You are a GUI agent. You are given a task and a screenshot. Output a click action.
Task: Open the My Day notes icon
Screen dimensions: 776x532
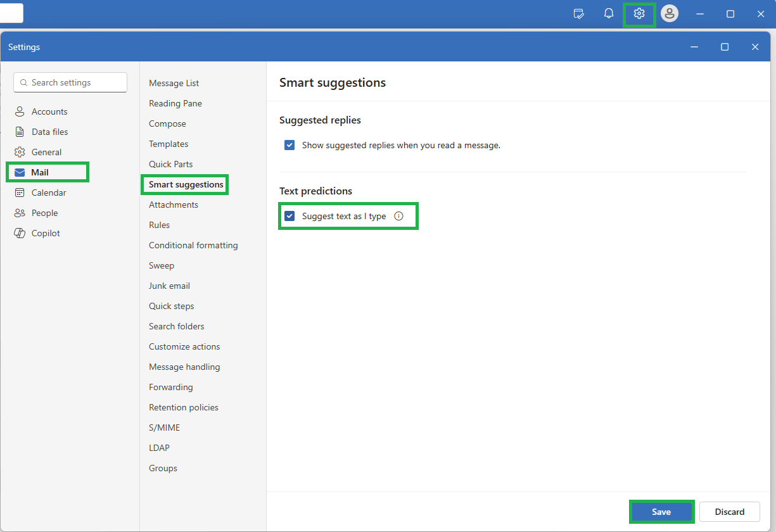coord(578,14)
